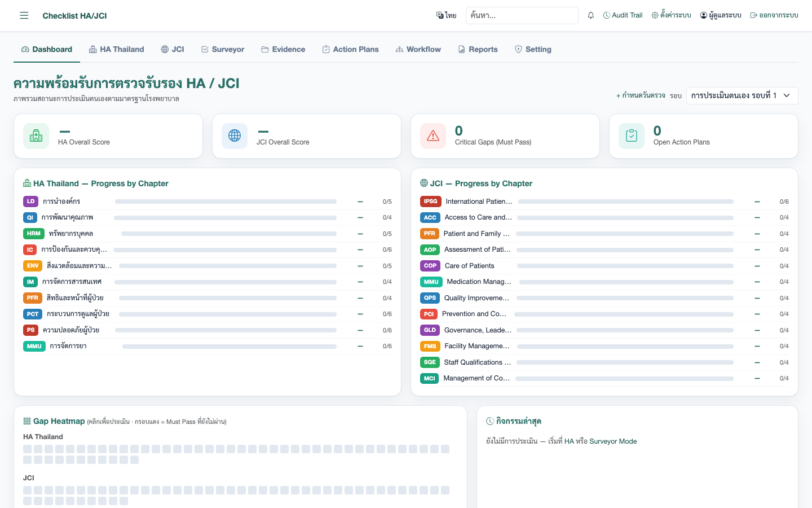Click first HA Thailand heatmap cell
This screenshot has width=812, height=508.
point(27,449)
